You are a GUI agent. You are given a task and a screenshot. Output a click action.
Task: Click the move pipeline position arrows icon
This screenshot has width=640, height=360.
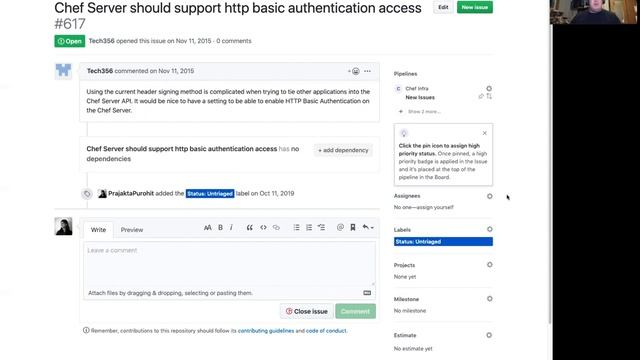click(489, 97)
